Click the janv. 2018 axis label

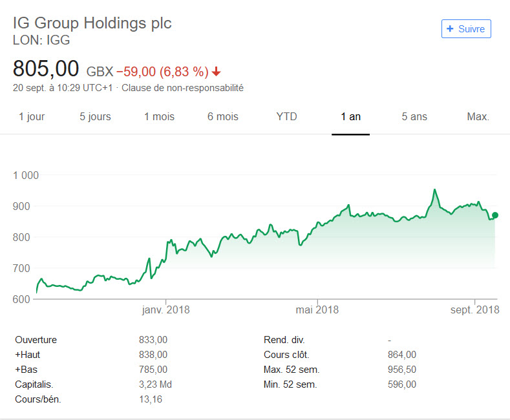(165, 310)
